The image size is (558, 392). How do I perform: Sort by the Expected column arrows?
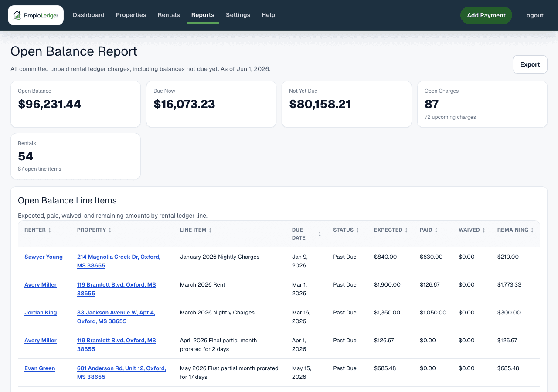pyautogui.click(x=406, y=230)
